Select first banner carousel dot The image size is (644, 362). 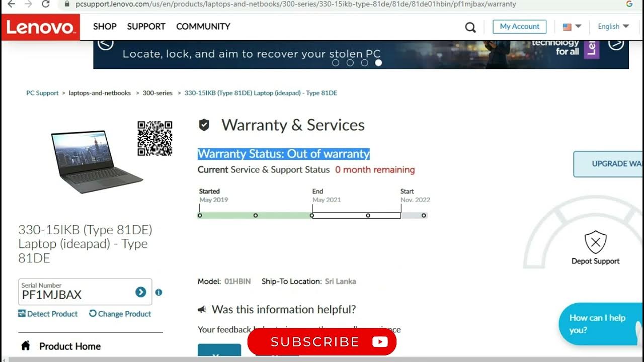pyautogui.click(x=336, y=63)
